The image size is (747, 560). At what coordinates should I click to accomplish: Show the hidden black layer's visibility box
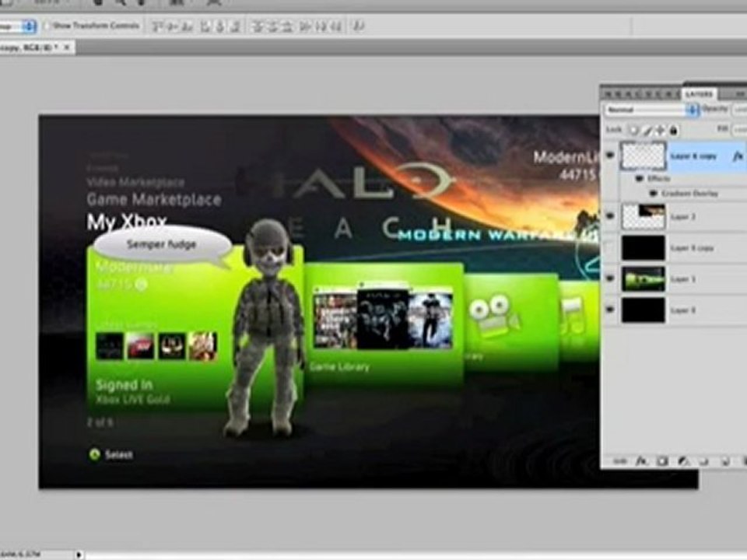pos(610,247)
